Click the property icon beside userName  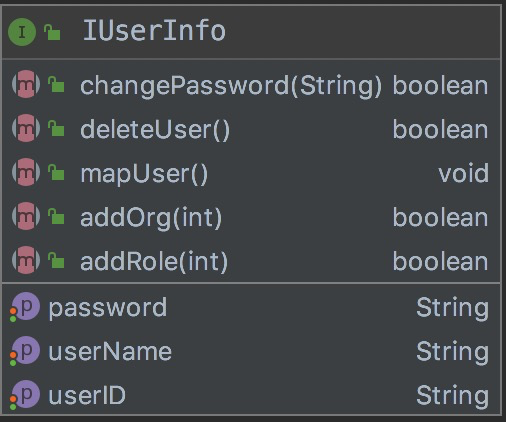click(25, 351)
